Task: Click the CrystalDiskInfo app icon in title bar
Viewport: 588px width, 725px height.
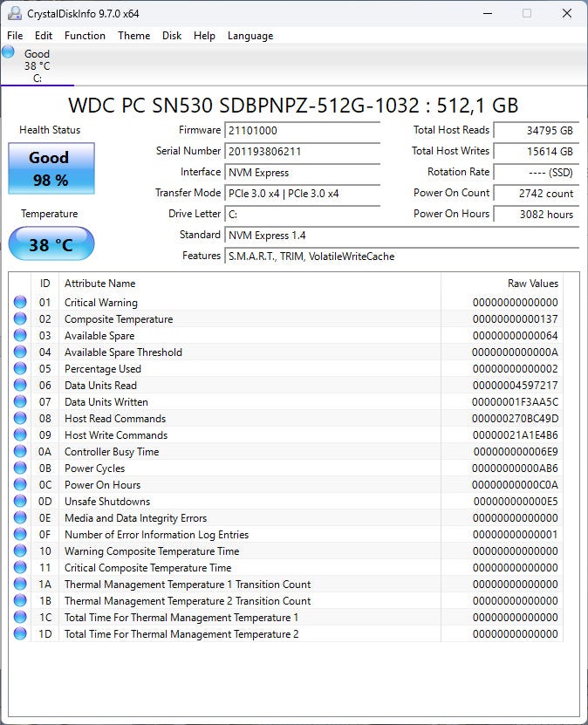Action: (15, 14)
